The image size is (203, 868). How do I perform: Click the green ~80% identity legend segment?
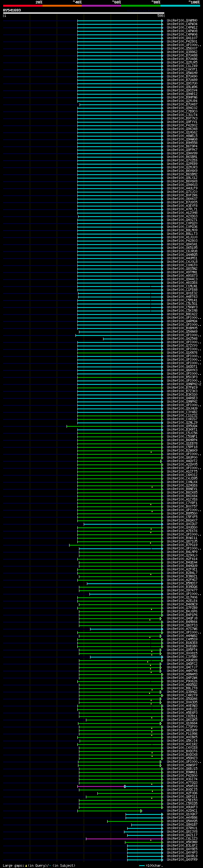tap(141, 6)
